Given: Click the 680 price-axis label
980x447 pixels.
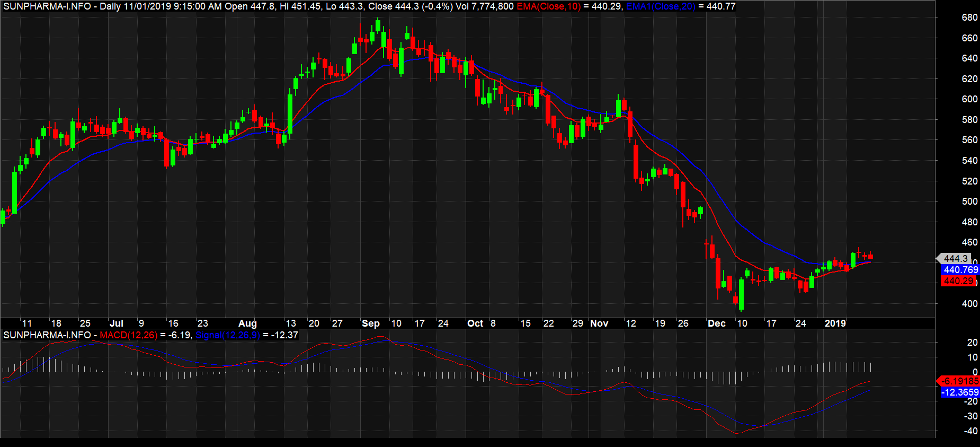Looking at the screenshot, I should [969, 17].
